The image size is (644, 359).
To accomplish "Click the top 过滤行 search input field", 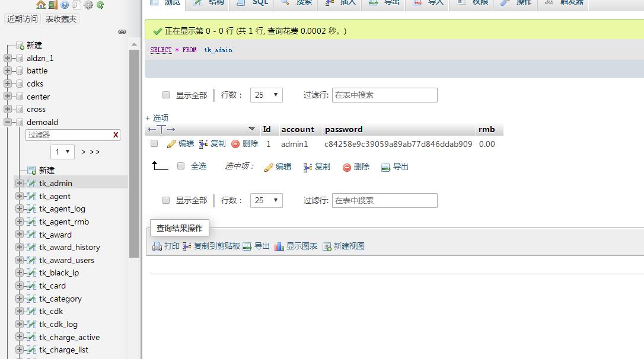I will pos(384,95).
